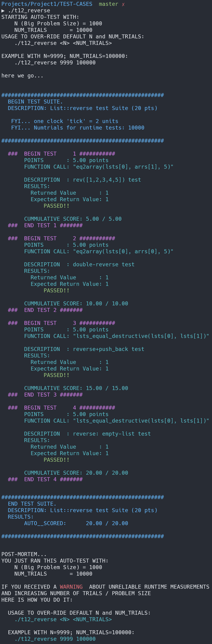
Task: Click the prompt arrow before ./t12_reverse
Action: (x=3, y=10)
